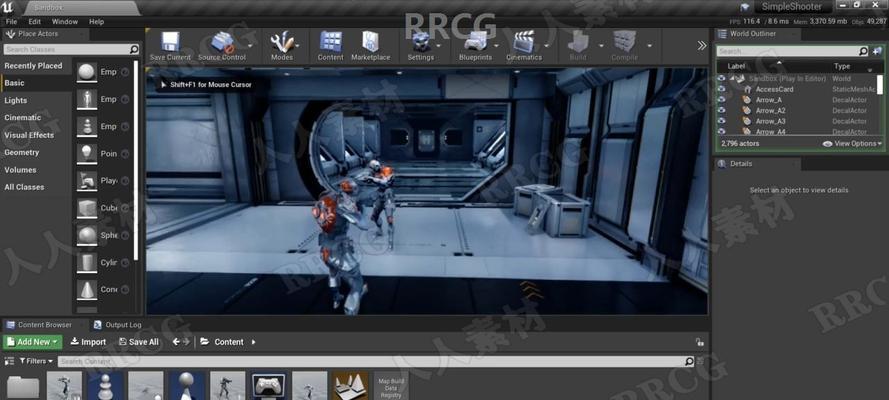The width and height of the screenshot is (889, 400).
Task: Open the Compile options dropdown arrow
Action: click(x=649, y=45)
